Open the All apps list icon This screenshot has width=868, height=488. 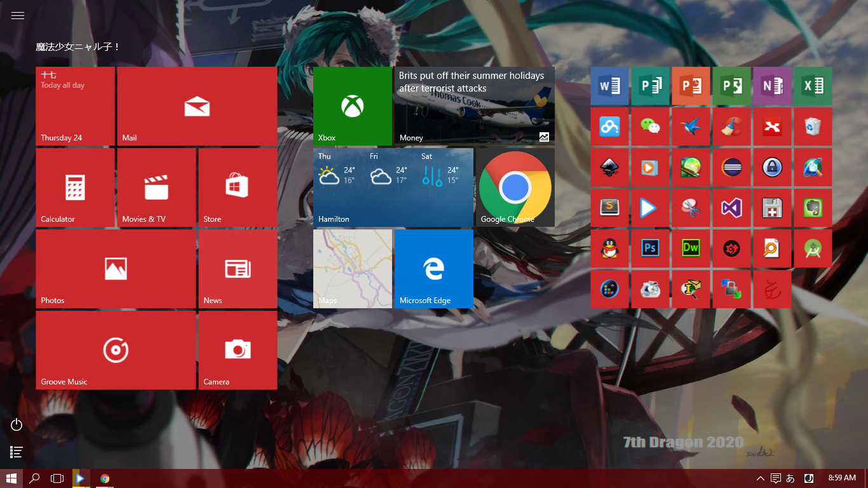tap(17, 452)
